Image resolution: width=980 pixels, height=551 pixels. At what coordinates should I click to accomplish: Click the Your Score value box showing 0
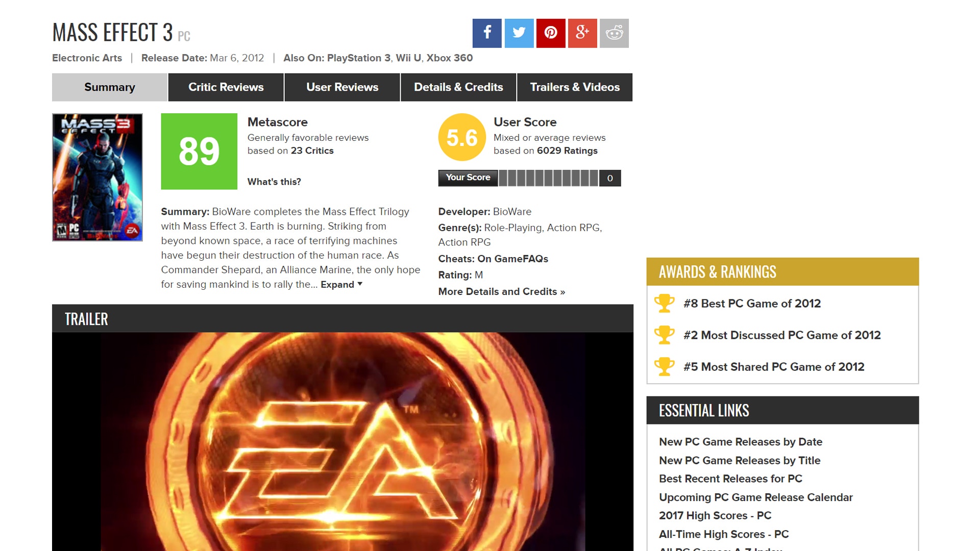point(610,178)
